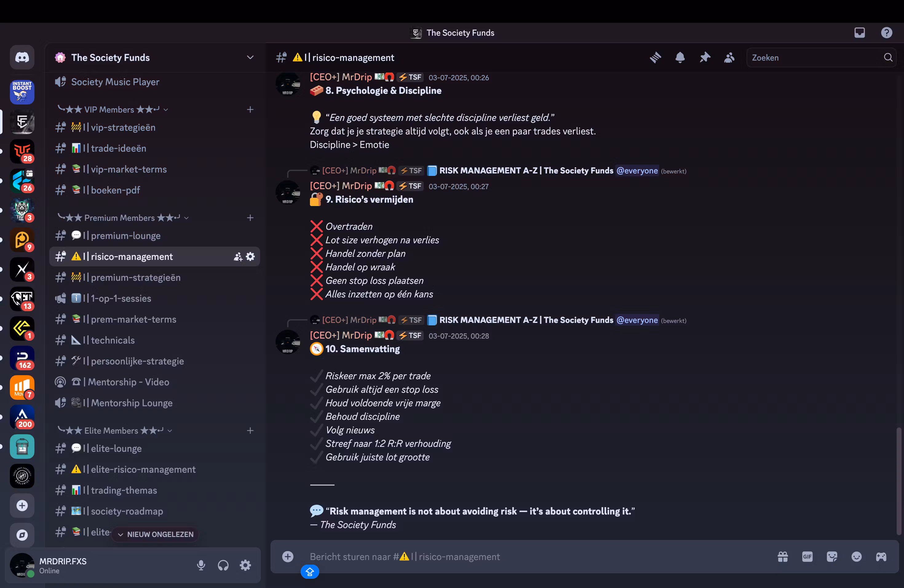
Task: Open the trading-themas channel
Action: click(155, 490)
